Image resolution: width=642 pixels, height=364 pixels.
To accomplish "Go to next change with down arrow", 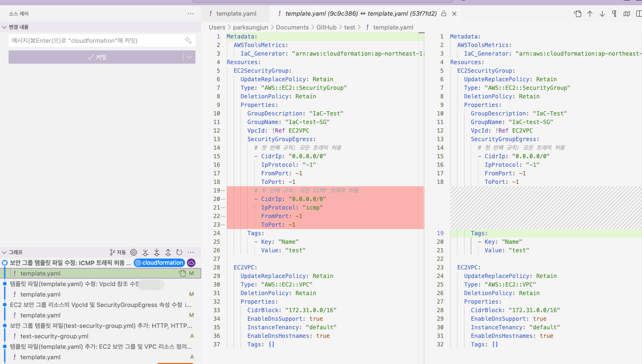I will (x=602, y=14).
